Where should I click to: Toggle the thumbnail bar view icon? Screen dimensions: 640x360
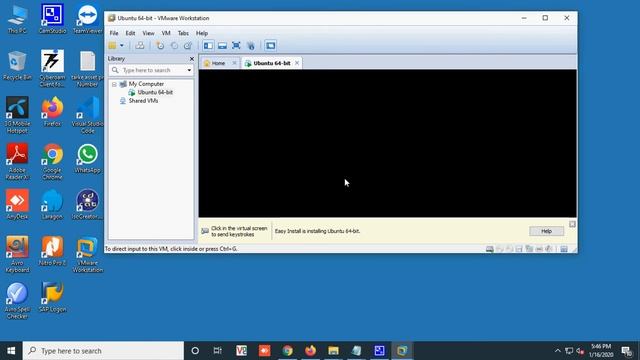pos(222,46)
